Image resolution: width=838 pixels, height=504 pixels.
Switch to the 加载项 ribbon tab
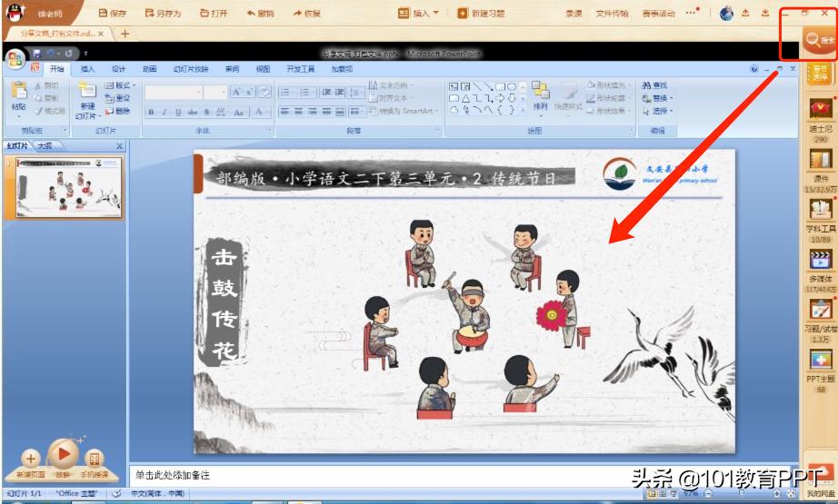tap(342, 69)
